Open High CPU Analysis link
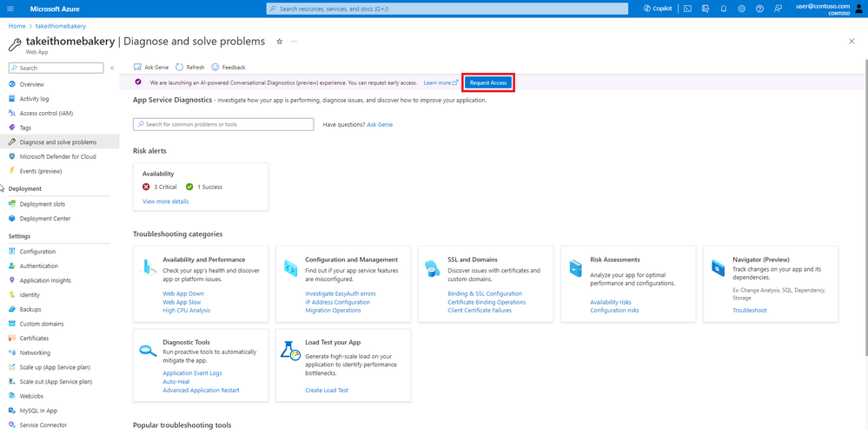The width and height of the screenshot is (868, 434). (187, 311)
